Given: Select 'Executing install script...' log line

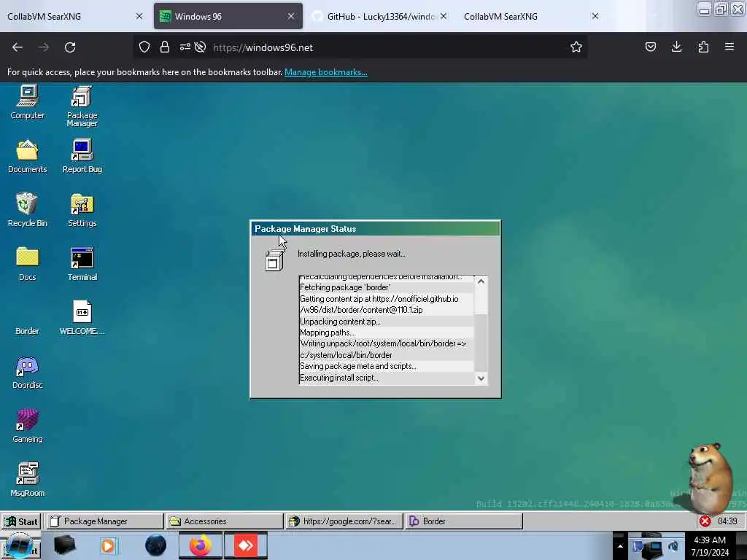Looking at the screenshot, I should [x=386, y=378].
